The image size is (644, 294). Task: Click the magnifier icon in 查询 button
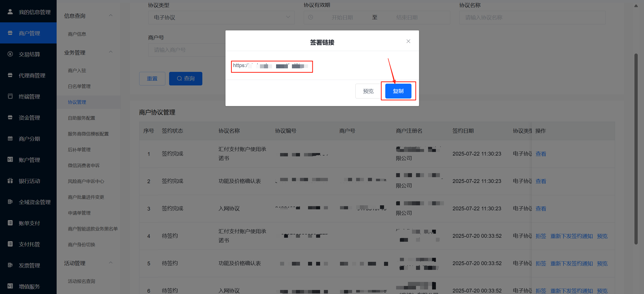click(x=179, y=79)
